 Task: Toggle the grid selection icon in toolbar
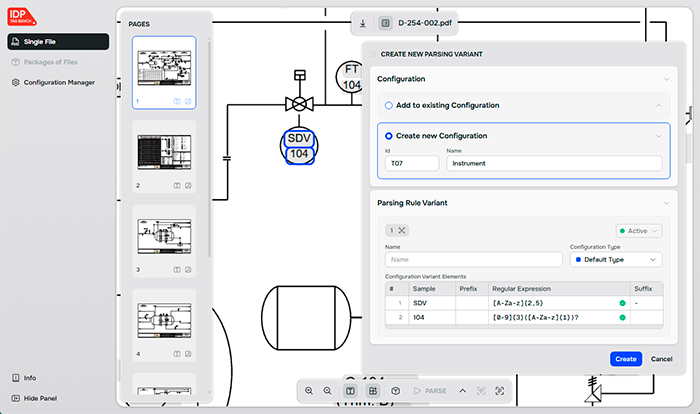tap(373, 391)
